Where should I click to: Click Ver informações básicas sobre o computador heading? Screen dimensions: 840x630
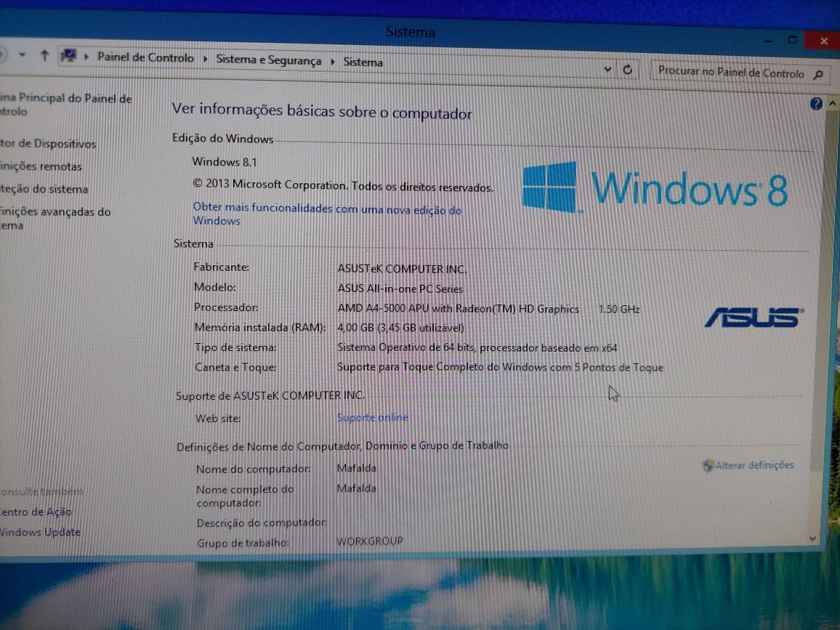coord(322,111)
